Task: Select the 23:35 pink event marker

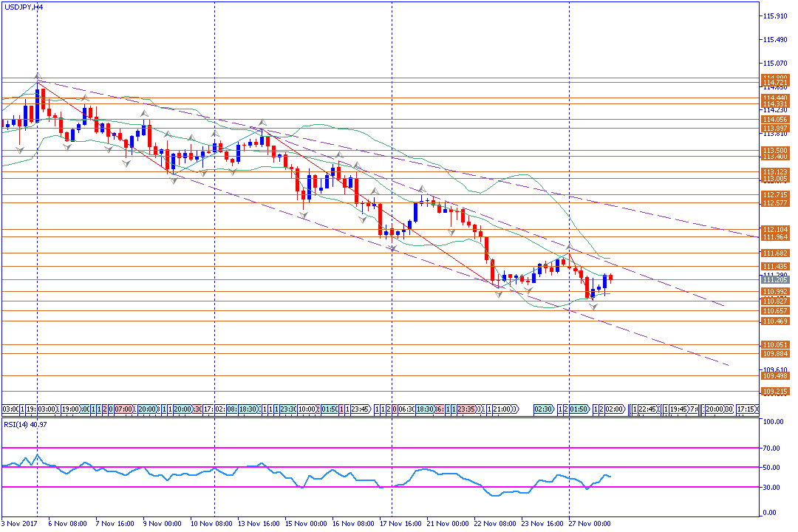Action: coord(466,409)
